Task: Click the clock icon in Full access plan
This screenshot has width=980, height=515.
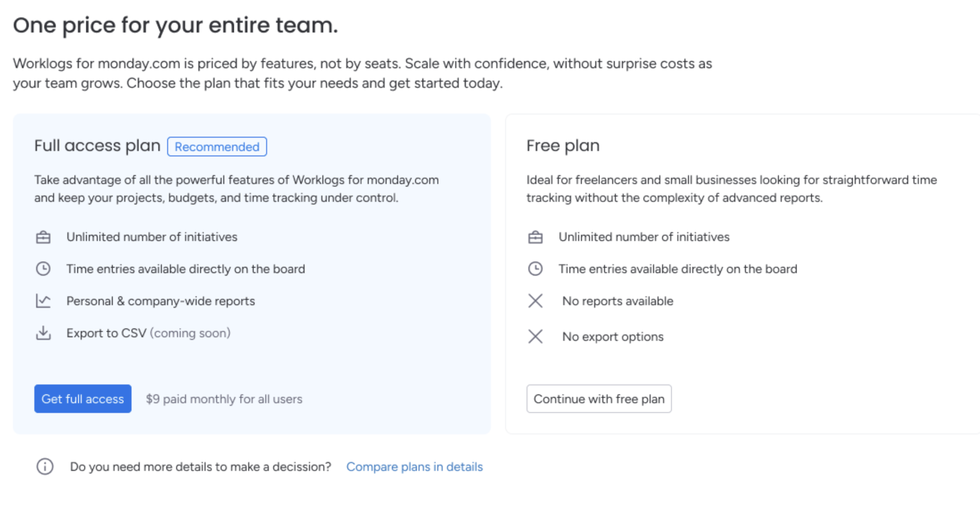Action: (43, 269)
